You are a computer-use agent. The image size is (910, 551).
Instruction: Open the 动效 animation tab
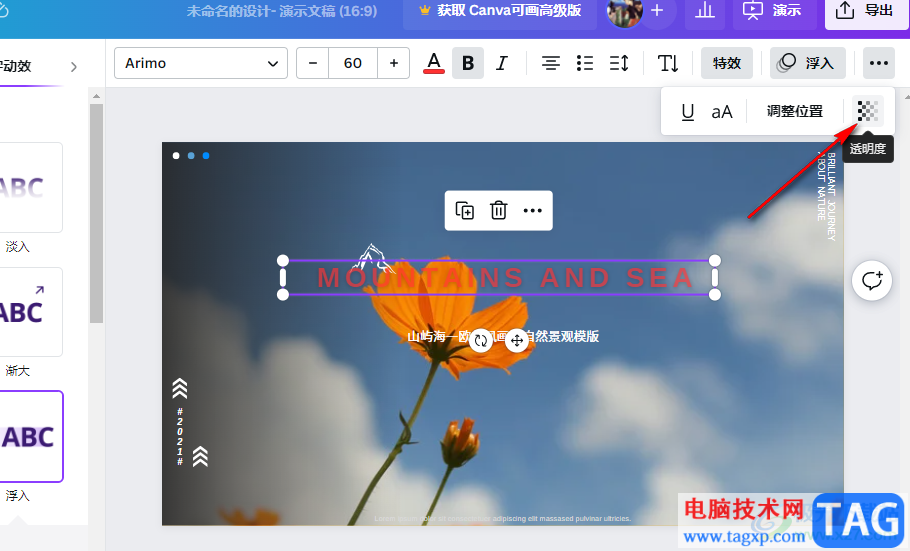(16, 66)
